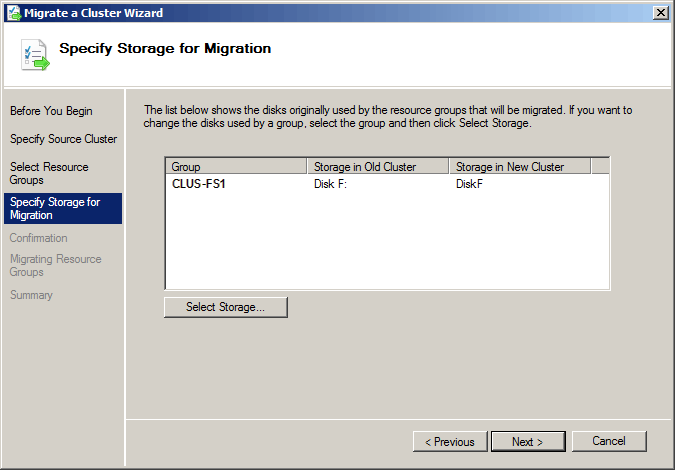Viewport: 675px width, 470px height.
Task: Open the Select Resource Groups step
Action: 49,173
